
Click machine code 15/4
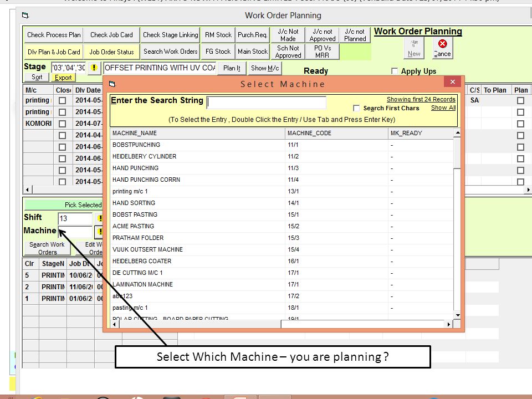pyautogui.click(x=294, y=250)
